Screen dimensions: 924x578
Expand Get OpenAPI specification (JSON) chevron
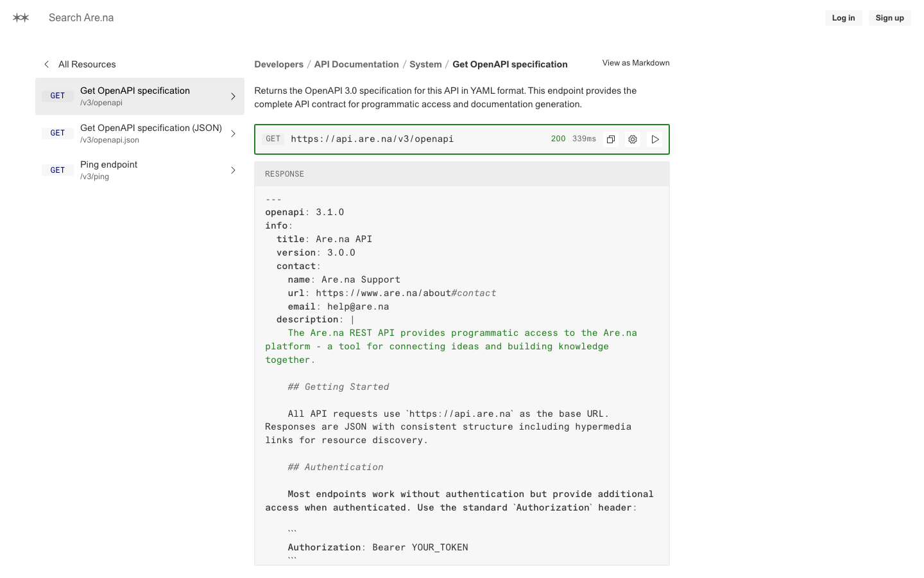point(233,134)
